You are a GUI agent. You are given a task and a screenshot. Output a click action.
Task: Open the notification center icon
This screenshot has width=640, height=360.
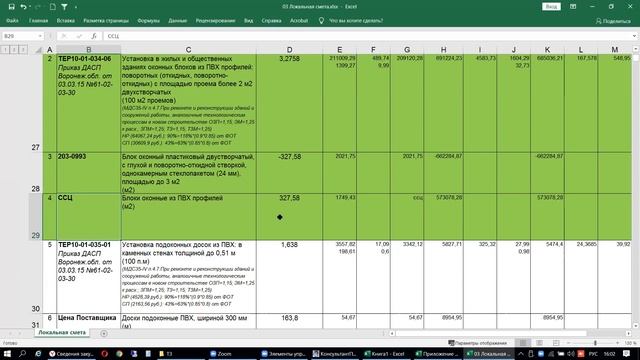[627, 353]
